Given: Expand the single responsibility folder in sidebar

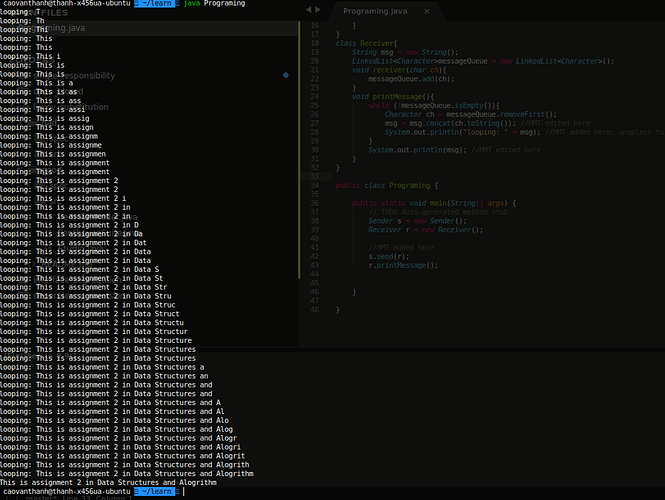Looking at the screenshot, I should [74, 76].
